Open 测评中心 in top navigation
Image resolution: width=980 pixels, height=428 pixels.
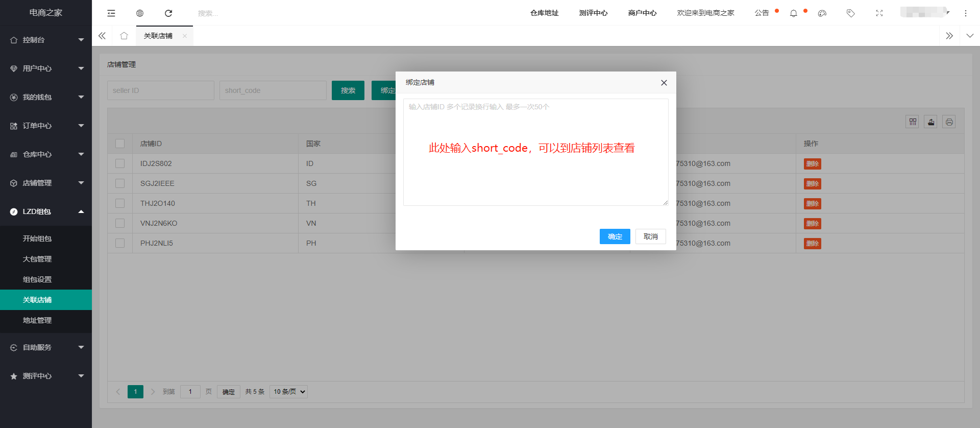[593, 13]
